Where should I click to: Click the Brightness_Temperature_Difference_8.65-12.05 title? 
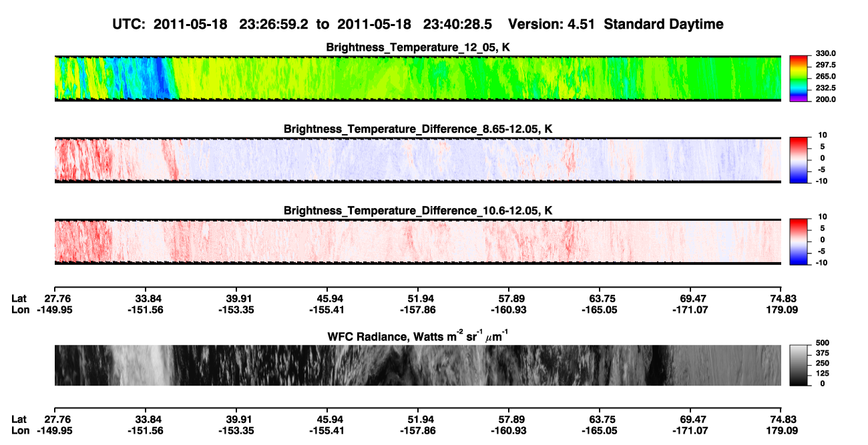point(418,129)
